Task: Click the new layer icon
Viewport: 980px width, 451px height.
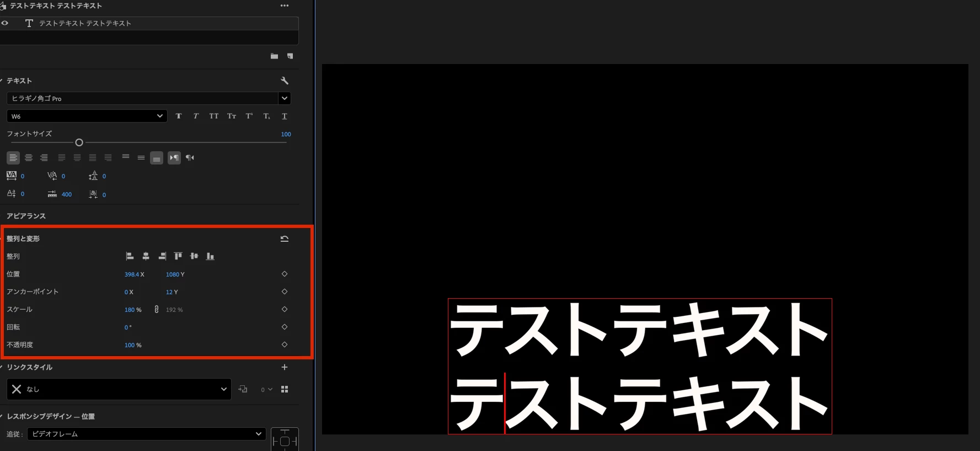Action: (x=290, y=56)
